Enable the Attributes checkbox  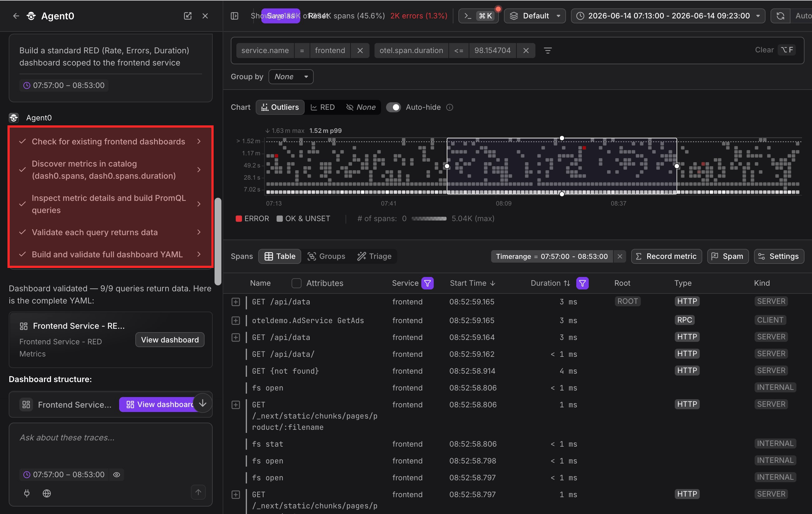coord(296,283)
